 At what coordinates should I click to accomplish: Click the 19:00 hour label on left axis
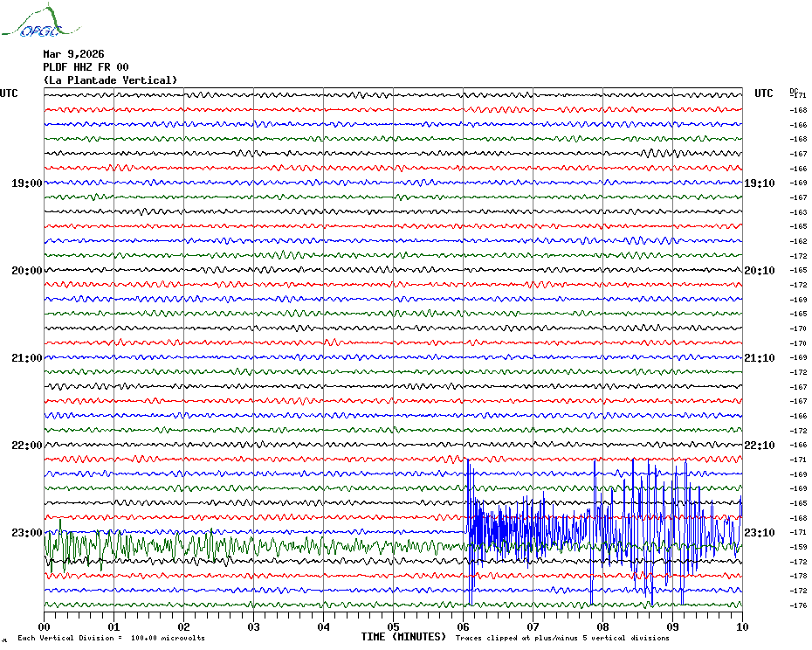coord(27,183)
